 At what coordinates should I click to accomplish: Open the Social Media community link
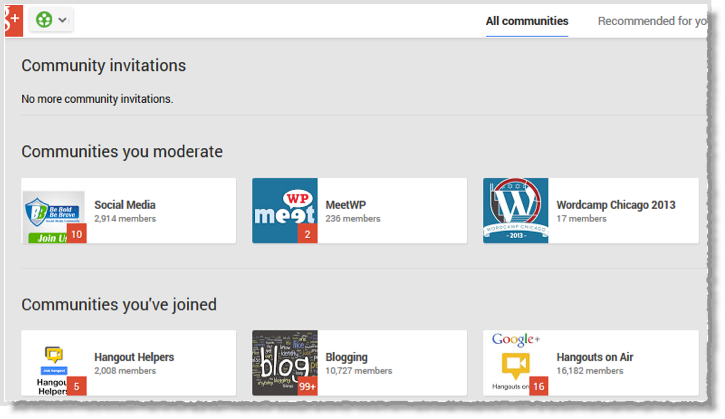coord(125,205)
